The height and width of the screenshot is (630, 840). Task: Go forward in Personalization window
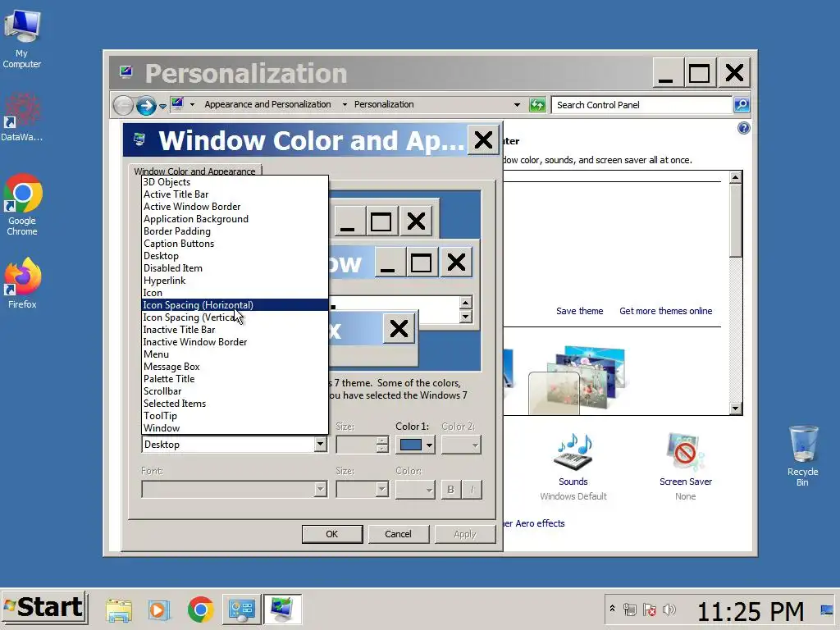point(146,106)
